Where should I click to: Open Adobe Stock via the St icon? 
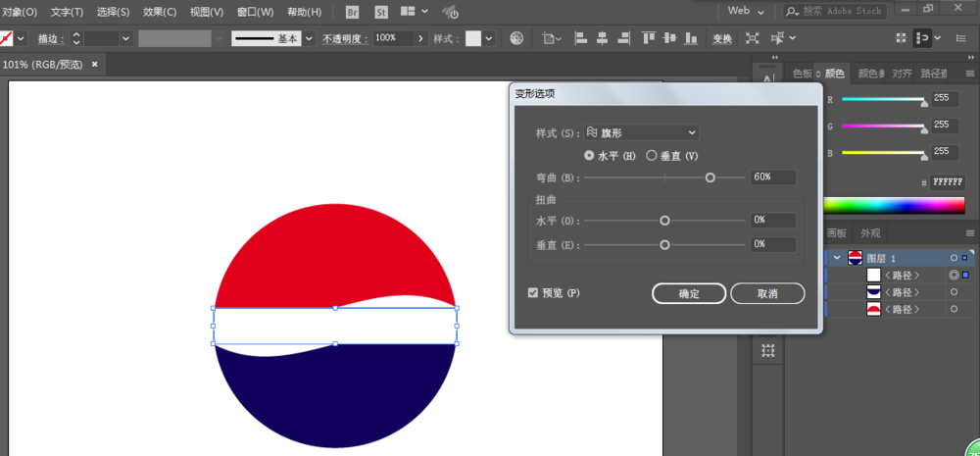pos(381,12)
